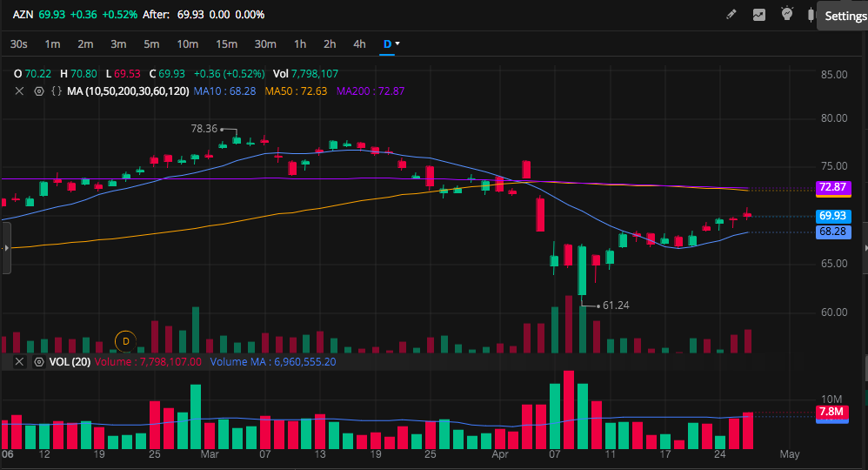
Task: Select the 2m interval
Action: (85, 44)
